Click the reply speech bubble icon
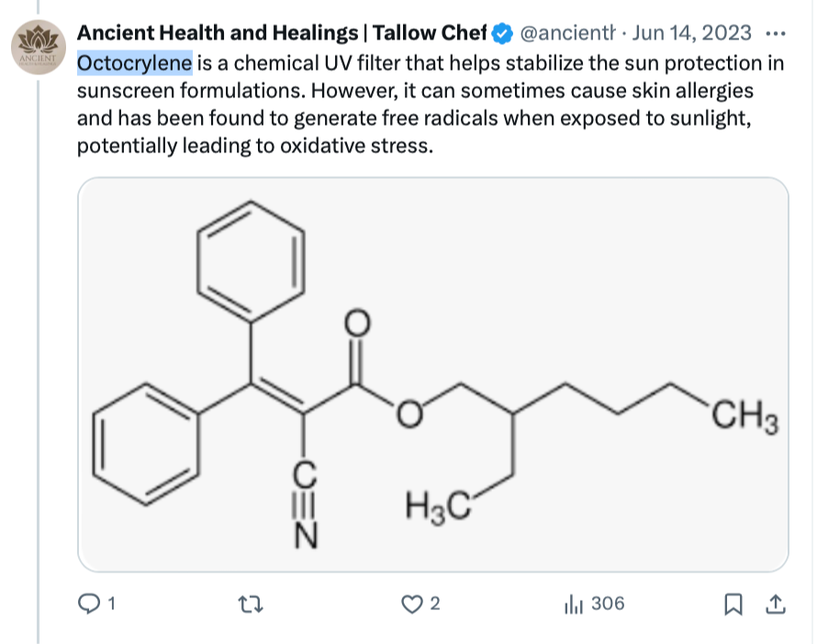 91,604
